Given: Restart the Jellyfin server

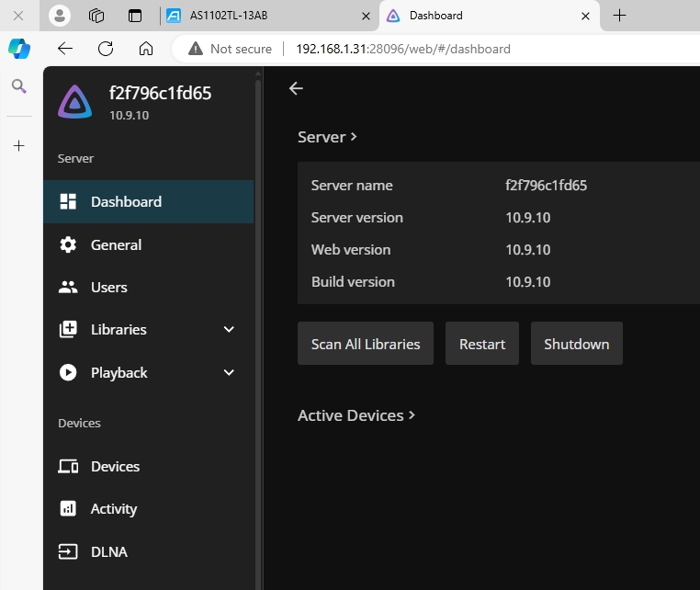Looking at the screenshot, I should [482, 345].
